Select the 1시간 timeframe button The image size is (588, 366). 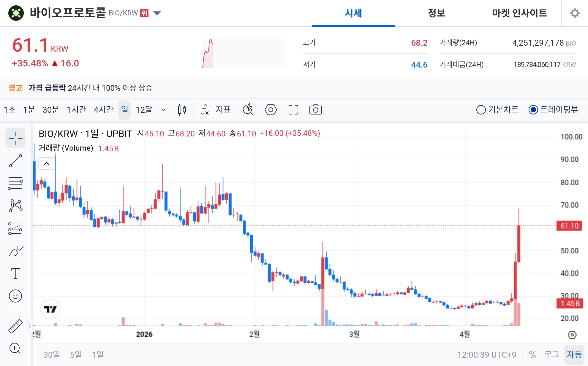(x=77, y=110)
